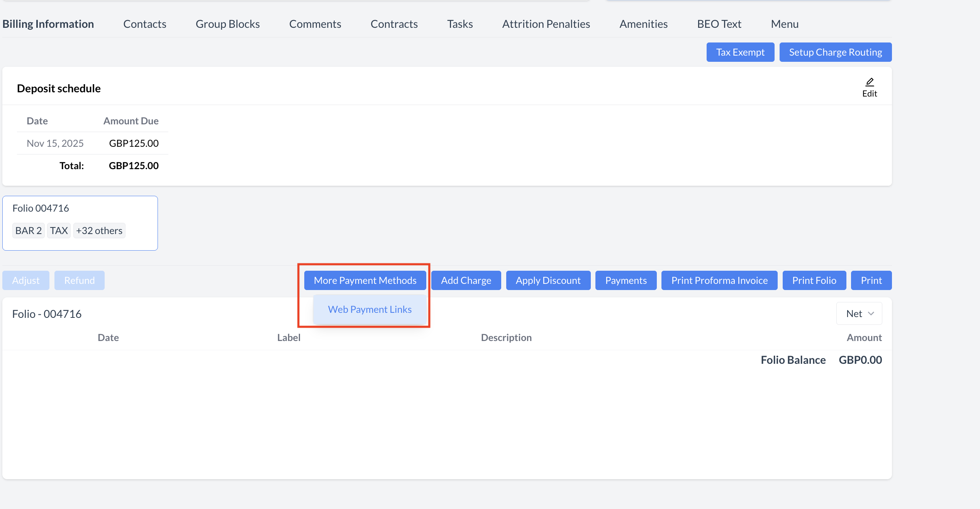Click the Tax Exempt button

tap(740, 52)
